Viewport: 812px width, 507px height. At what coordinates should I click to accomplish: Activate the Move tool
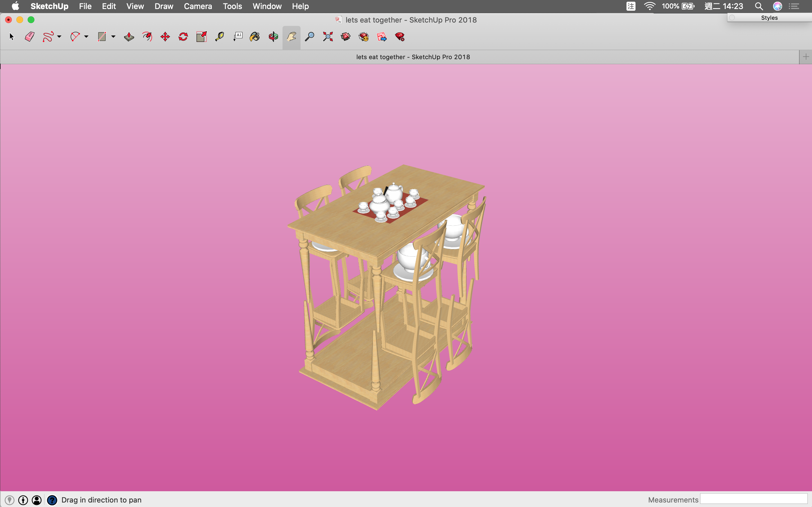point(165,37)
